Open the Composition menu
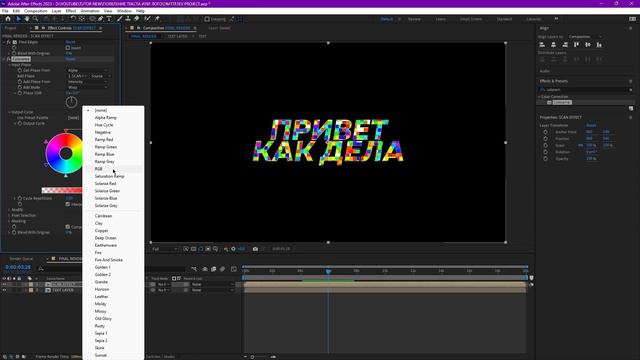640x360 pixels. point(36,11)
